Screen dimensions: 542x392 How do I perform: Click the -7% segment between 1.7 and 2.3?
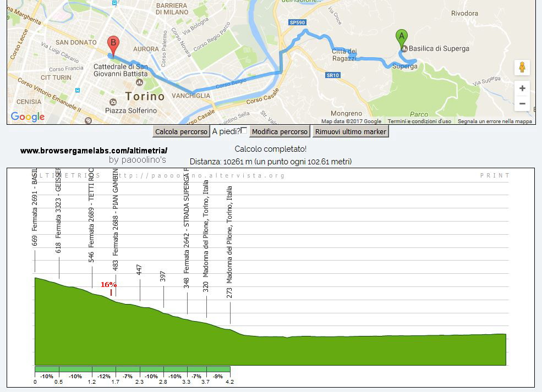[128, 377]
